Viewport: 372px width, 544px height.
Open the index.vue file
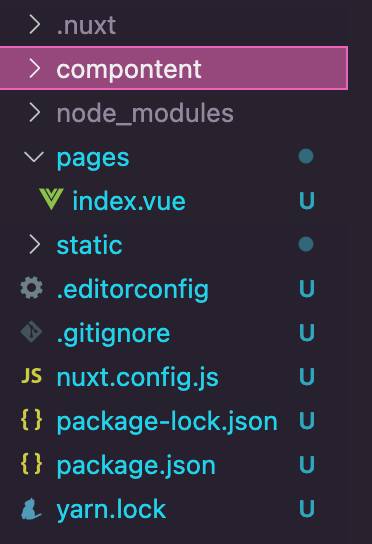click(129, 201)
